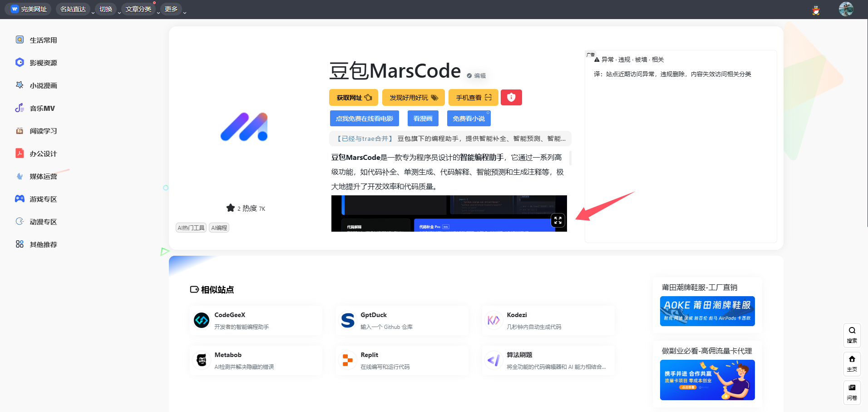
Task: Click the 完美网址 site logo
Action: 29,9
